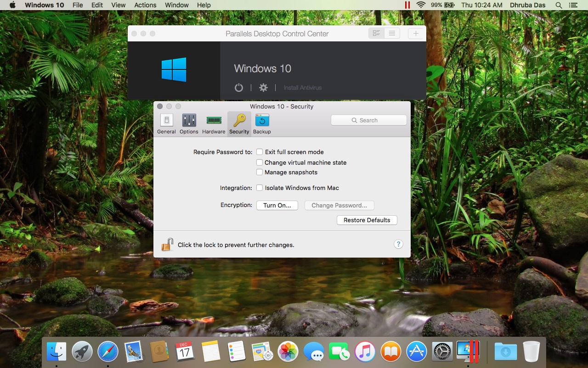The height and width of the screenshot is (368, 588).
Task: Open Windows 10 configuration gear
Action: coord(263,87)
